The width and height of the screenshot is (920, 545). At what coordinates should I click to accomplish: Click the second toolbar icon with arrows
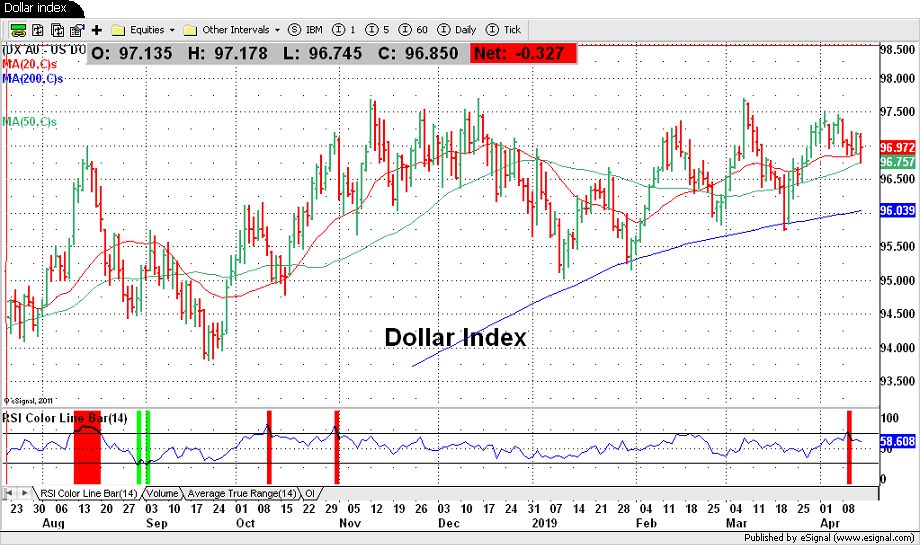[x=38, y=30]
